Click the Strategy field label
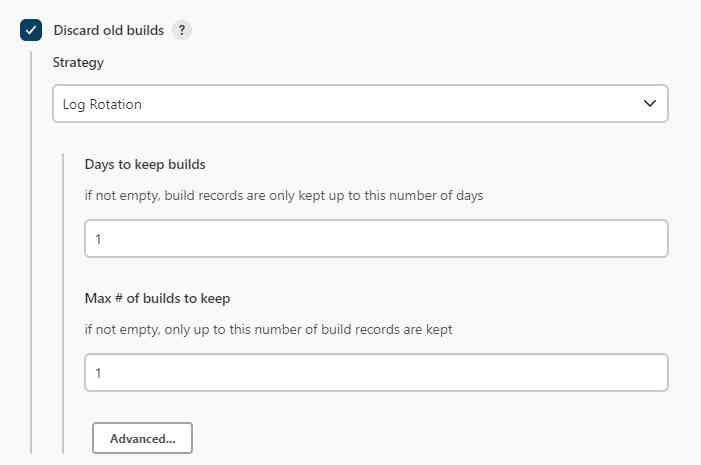The height and width of the screenshot is (465, 702). point(78,62)
